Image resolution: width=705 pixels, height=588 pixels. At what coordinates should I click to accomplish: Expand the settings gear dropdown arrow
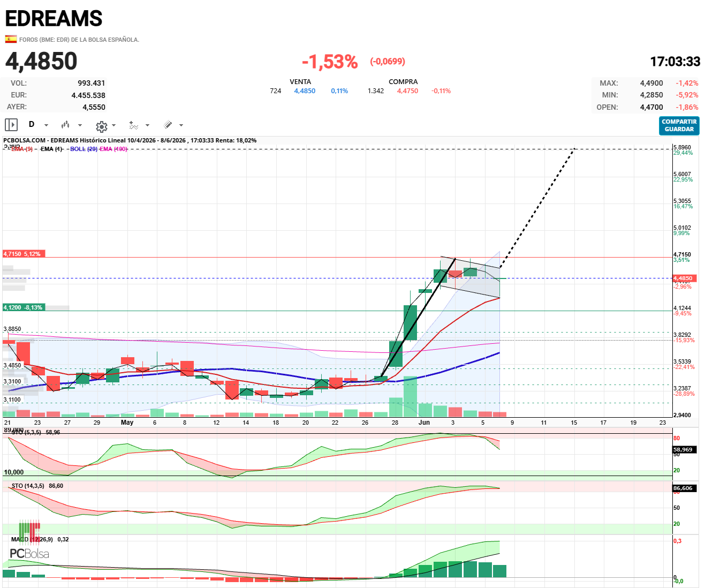point(113,125)
